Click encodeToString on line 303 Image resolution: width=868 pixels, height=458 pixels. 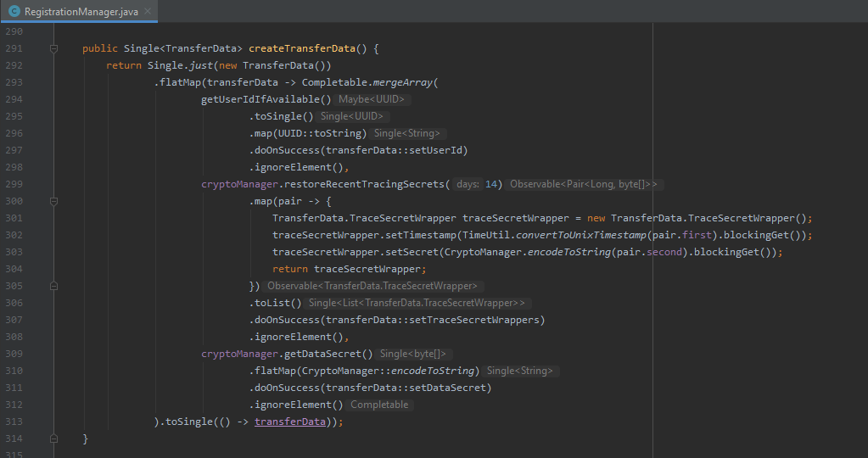569,252
